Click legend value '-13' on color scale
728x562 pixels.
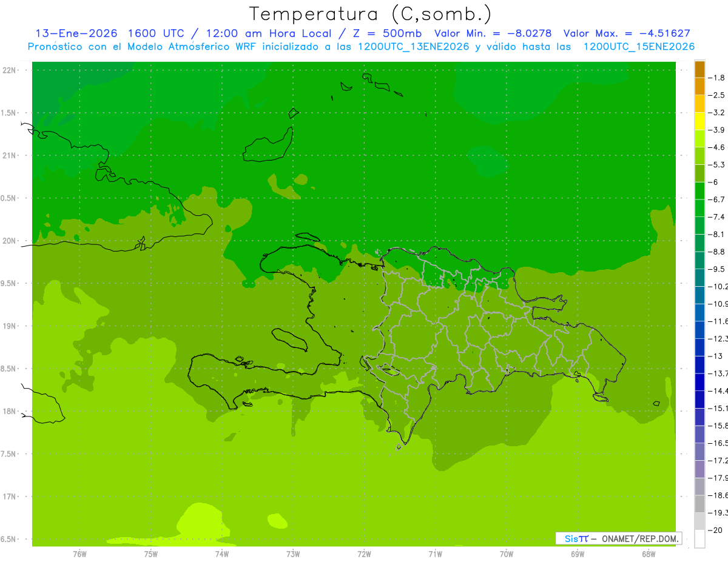click(715, 356)
